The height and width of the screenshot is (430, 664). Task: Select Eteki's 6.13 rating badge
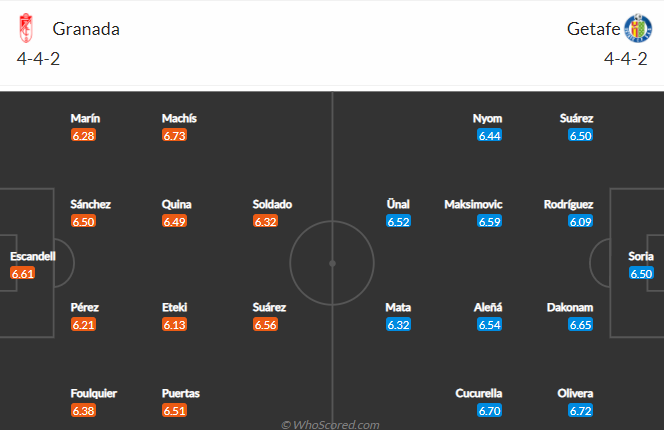tap(174, 325)
